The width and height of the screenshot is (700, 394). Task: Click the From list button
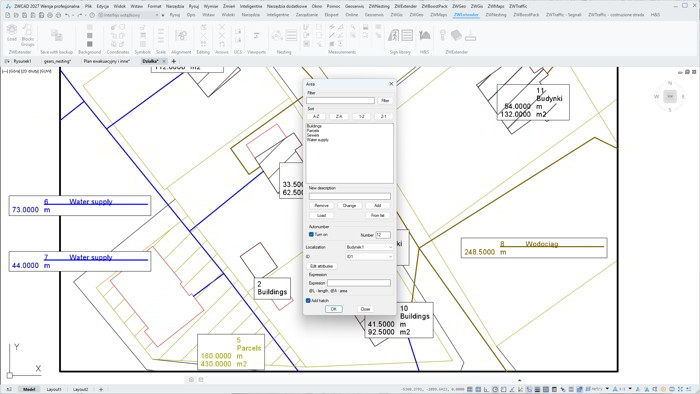[x=378, y=216]
